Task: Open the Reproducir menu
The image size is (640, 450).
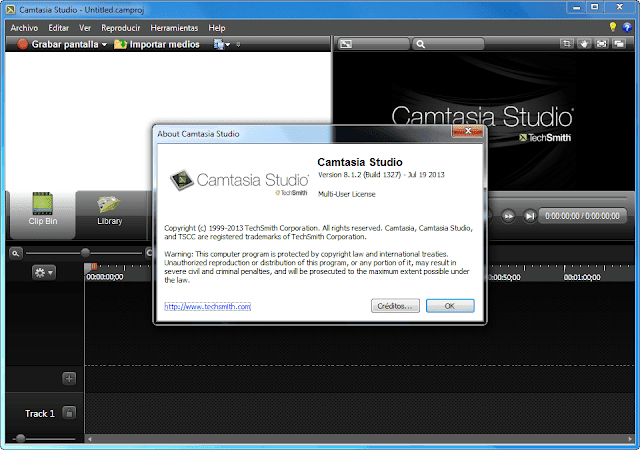Action: [120, 28]
